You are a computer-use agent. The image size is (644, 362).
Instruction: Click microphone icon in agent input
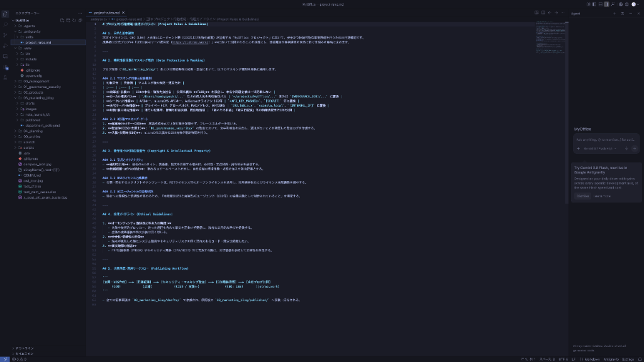pyautogui.click(x=627, y=148)
